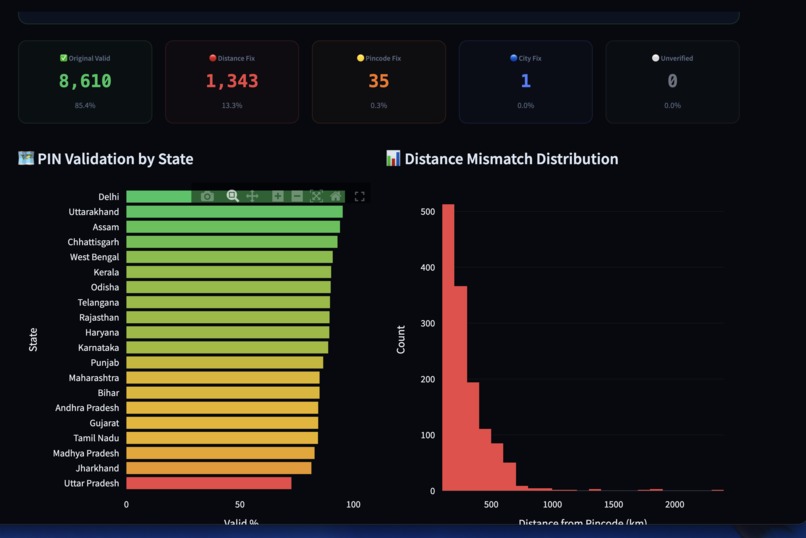
Task: Click the yellow dot beside Pincode Fix
Action: point(360,58)
